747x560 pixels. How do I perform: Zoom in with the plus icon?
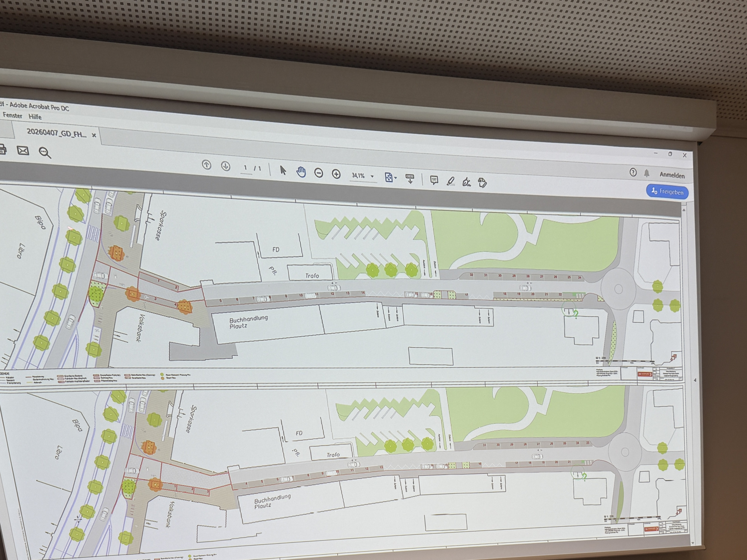336,174
